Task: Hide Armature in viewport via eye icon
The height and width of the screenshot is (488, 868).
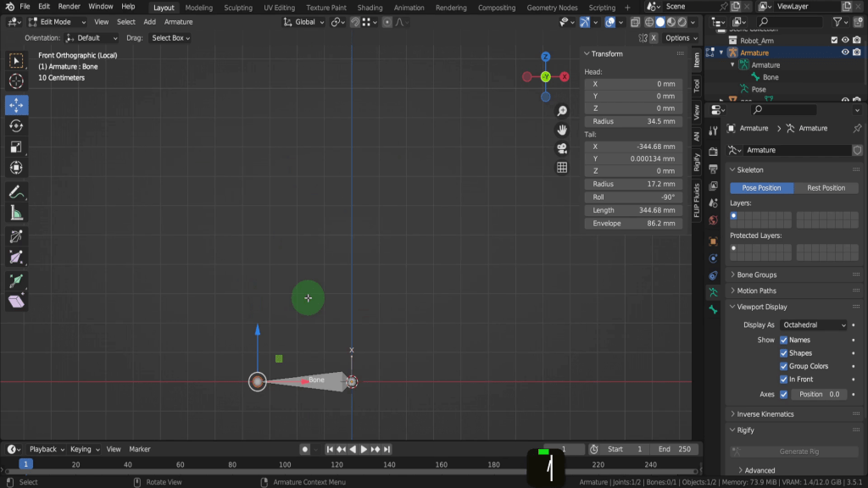Action: pyautogui.click(x=844, y=53)
